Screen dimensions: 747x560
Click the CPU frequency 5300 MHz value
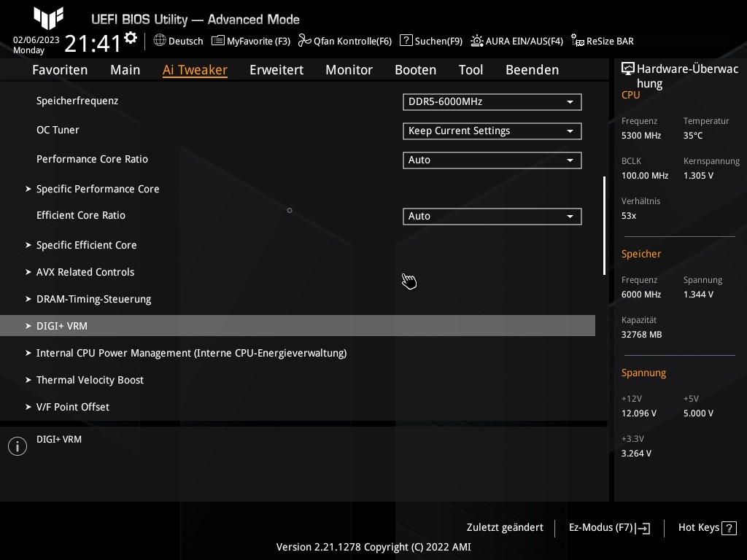pyautogui.click(x=641, y=136)
